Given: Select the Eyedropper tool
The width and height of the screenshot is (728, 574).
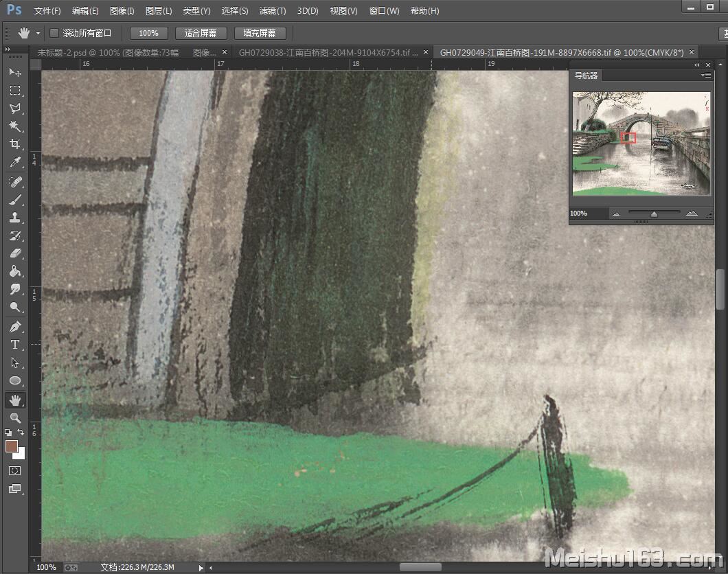Looking at the screenshot, I should 15,162.
